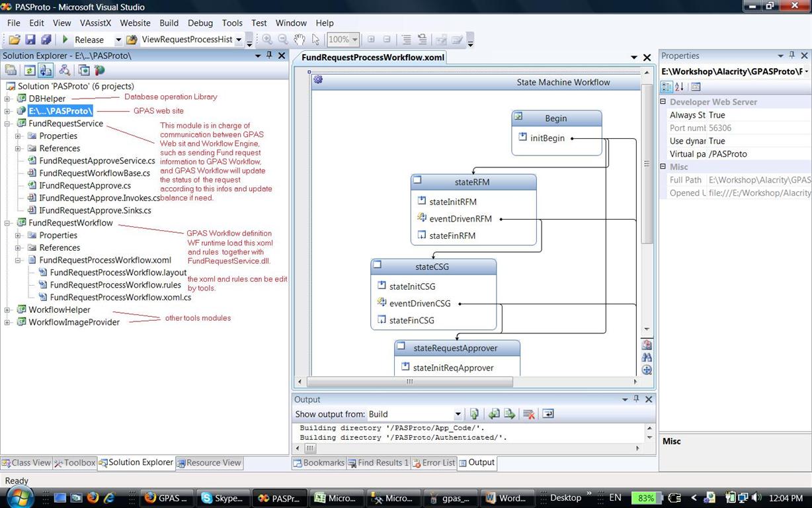The width and height of the screenshot is (812, 508).
Task: Select the initBegin activity in Begin state
Action: pos(548,138)
